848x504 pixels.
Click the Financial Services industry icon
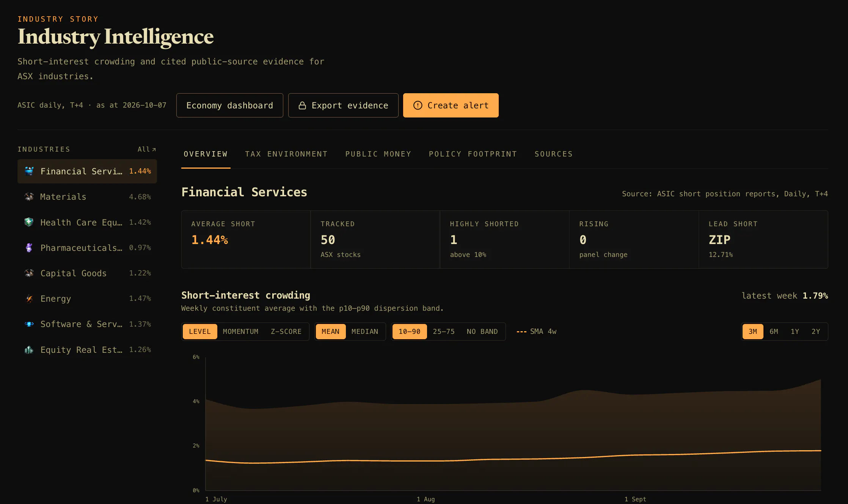point(29,171)
